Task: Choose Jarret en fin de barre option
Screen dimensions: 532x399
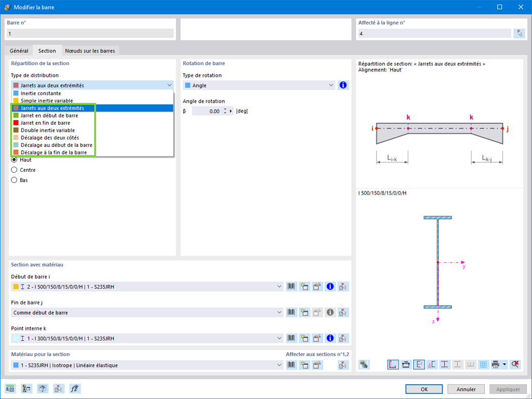Action: (x=92, y=123)
